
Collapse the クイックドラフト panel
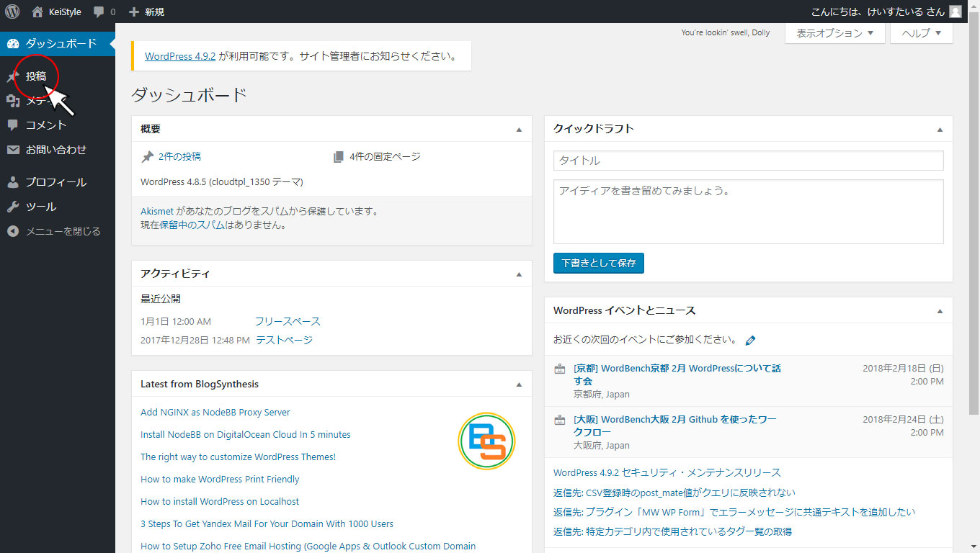coord(940,130)
